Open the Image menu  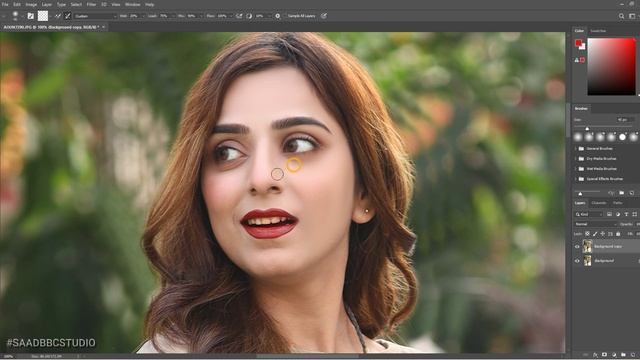pos(31,4)
